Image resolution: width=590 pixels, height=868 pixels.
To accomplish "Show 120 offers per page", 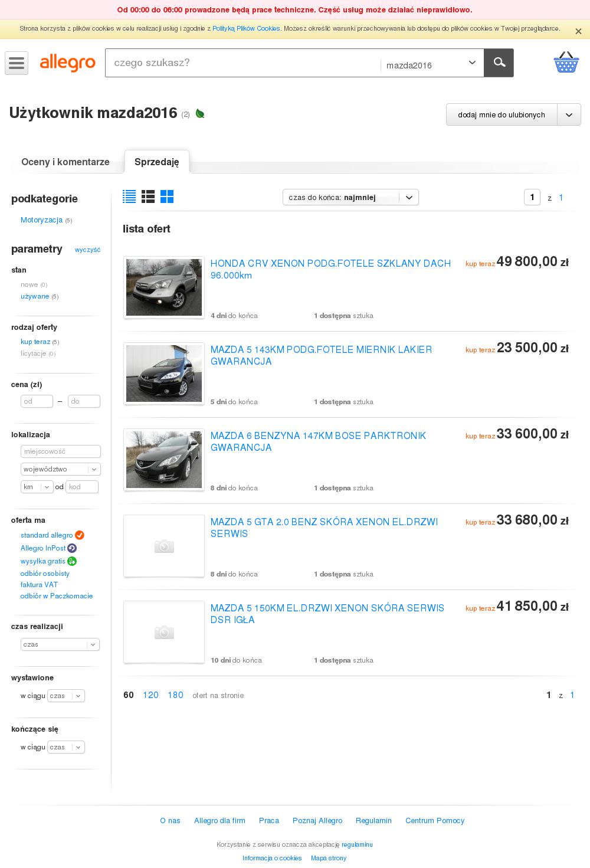I will (150, 695).
